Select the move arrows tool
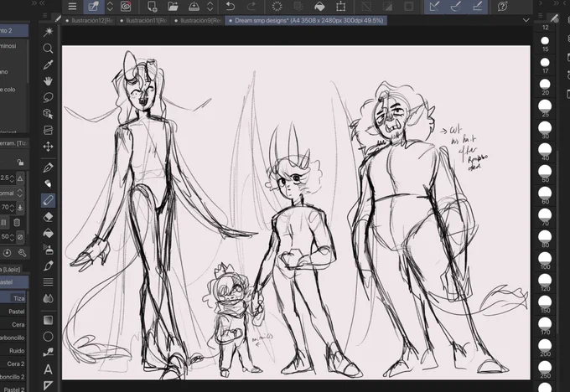570x392 pixels. tap(48, 147)
